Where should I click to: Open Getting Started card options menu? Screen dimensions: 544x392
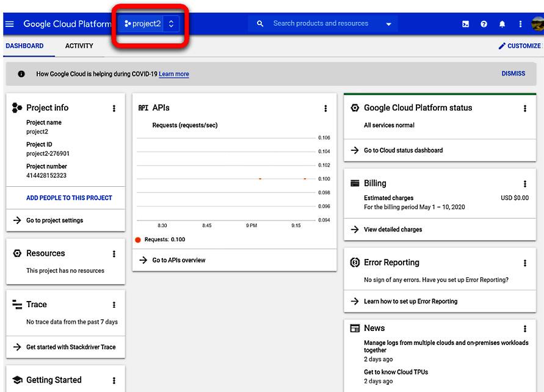pos(114,380)
